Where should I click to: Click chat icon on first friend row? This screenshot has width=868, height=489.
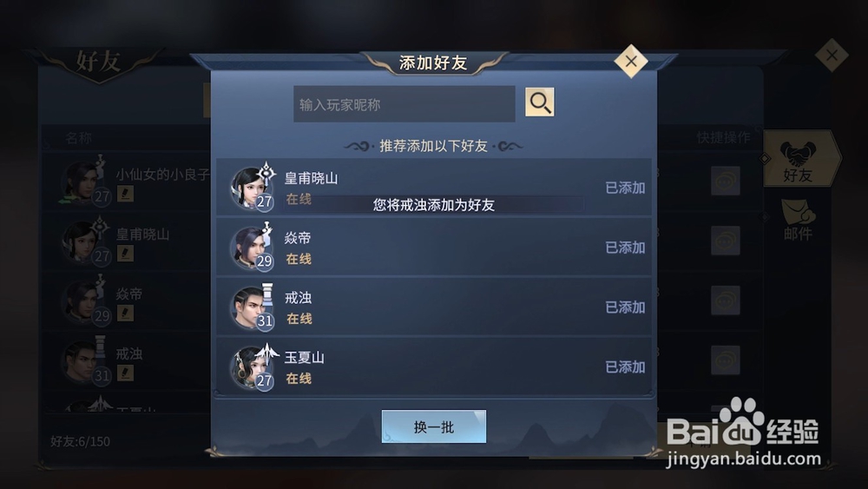(725, 181)
